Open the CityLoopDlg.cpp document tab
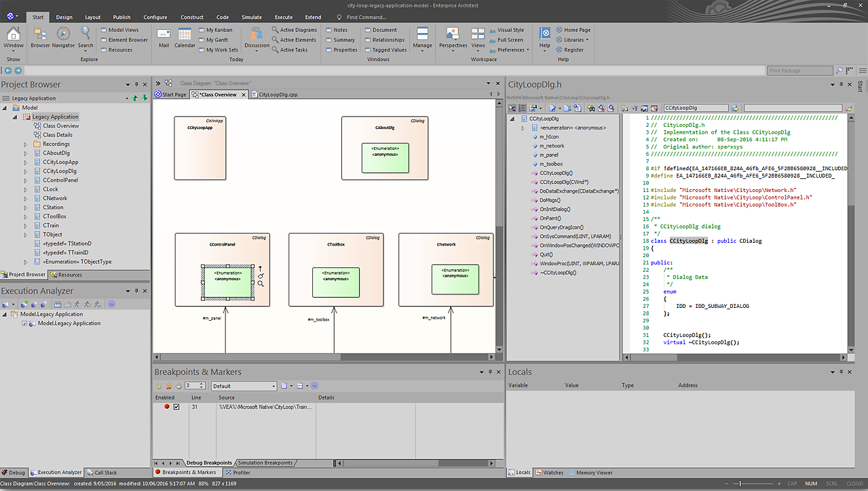868x491 pixels. click(x=275, y=94)
